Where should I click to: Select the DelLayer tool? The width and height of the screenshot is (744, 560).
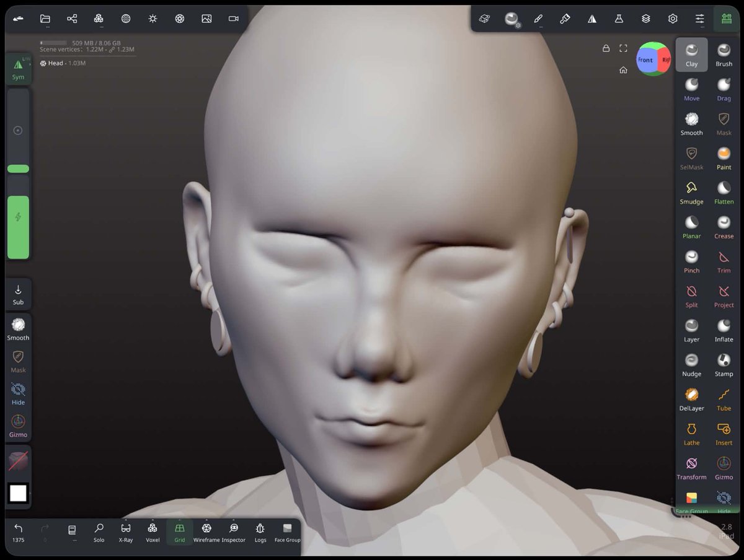coord(692,399)
